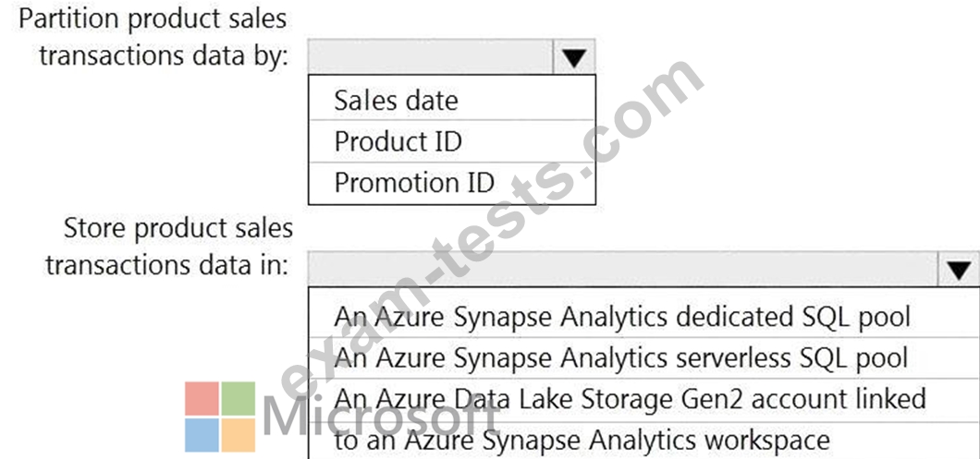This screenshot has height=459, width=980.
Task: Click the green square of Microsoft logo
Action: click(239, 398)
